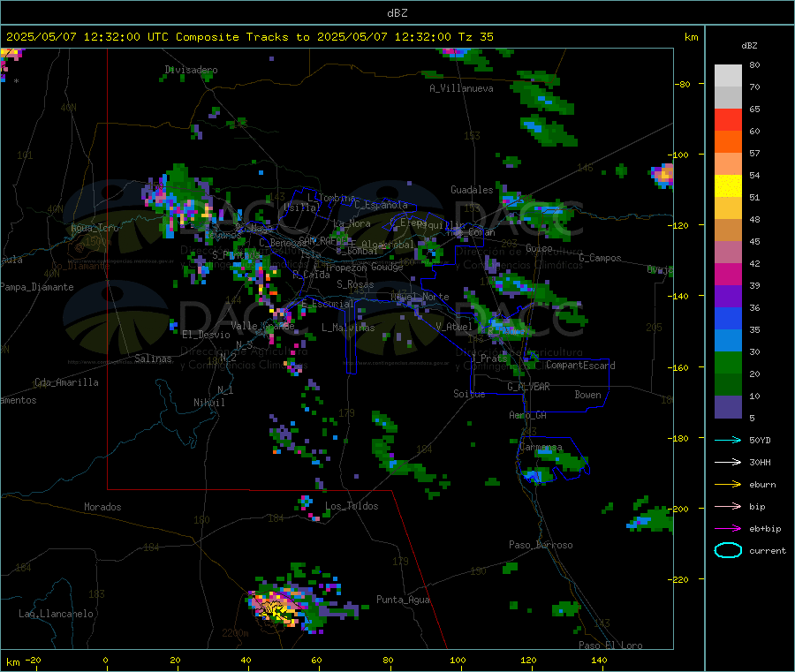
Task: Click the 'V_Atuel' place label
Action: 454,327
